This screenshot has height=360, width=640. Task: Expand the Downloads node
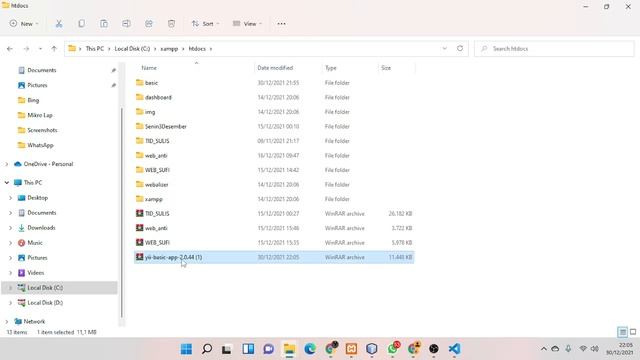click(11, 228)
